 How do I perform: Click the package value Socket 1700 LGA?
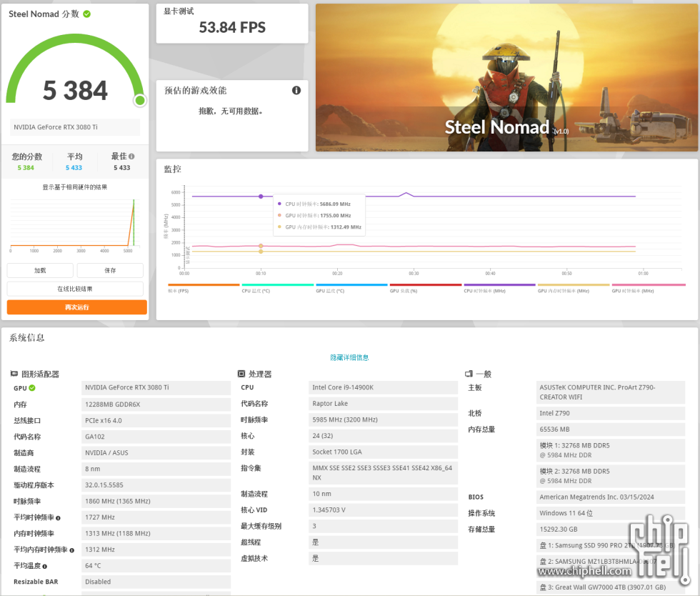point(383,452)
